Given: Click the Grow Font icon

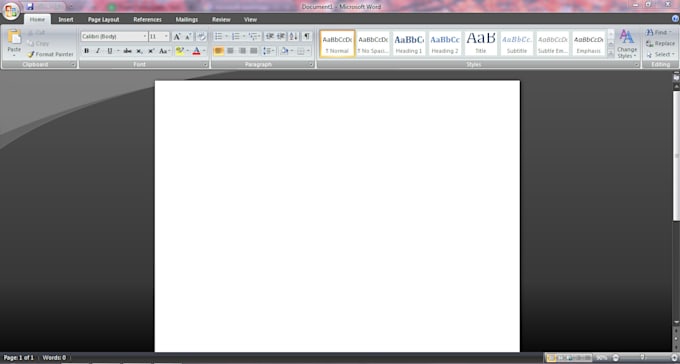Looking at the screenshot, I should [177, 37].
